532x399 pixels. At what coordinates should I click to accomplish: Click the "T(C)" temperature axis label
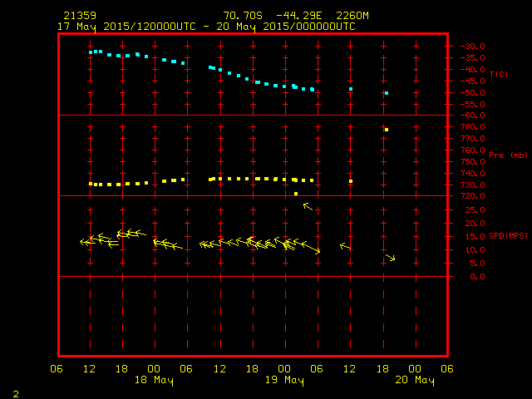tap(499, 74)
